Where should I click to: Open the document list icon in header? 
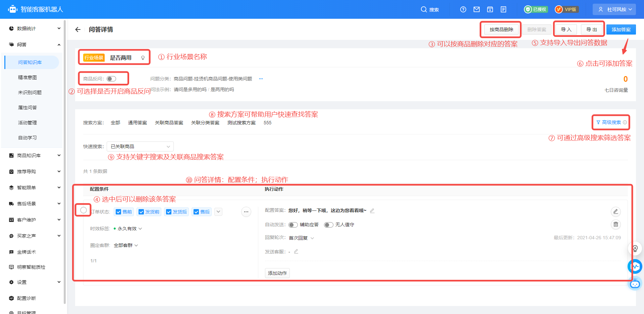point(503,9)
